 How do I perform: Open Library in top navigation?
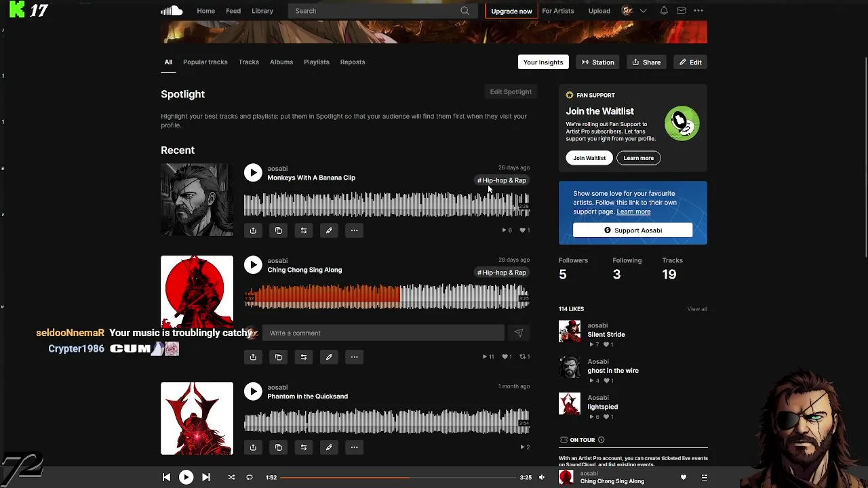(262, 11)
